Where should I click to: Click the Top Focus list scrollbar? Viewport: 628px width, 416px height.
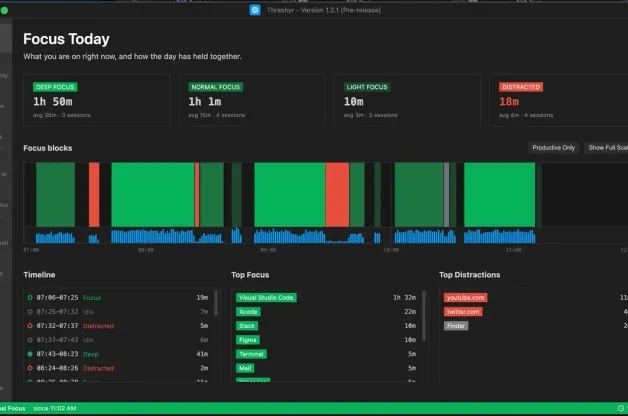424,316
